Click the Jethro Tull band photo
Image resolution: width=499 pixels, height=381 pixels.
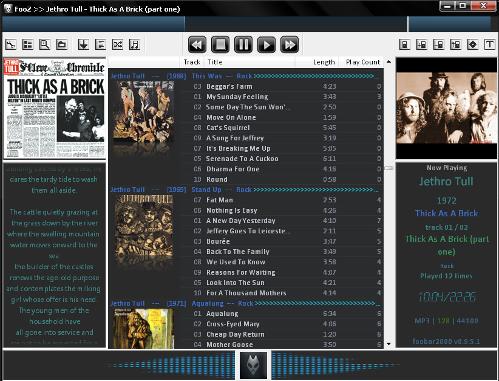[x=446, y=108]
